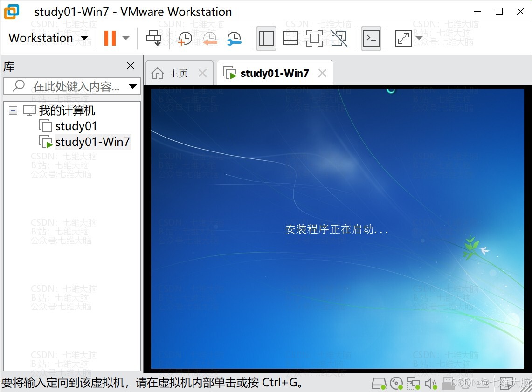
Task: Revert virtual machine to previous snapshot
Action: tap(210, 38)
